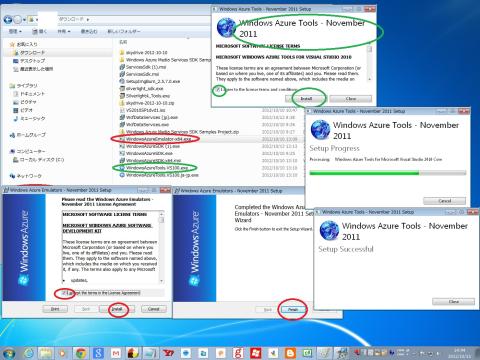Select the silverlight_sdk.exe file icon
This screenshot has height=360, width=480.
(122, 89)
